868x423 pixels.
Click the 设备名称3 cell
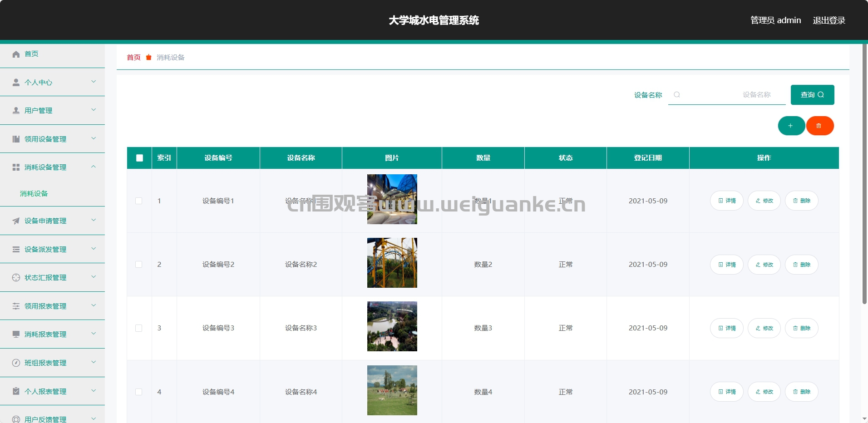pyautogui.click(x=301, y=328)
